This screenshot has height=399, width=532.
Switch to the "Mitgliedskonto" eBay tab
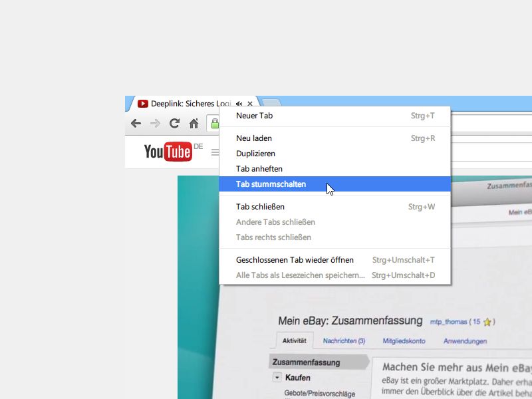click(404, 341)
